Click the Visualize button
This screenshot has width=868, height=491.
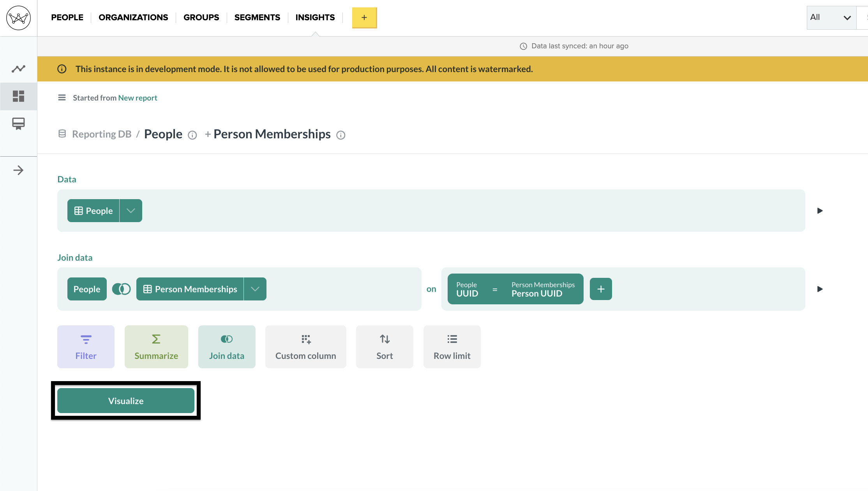pos(126,401)
